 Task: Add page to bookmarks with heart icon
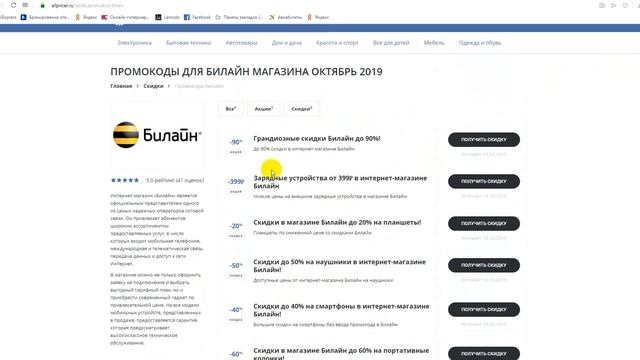[x=625, y=5]
